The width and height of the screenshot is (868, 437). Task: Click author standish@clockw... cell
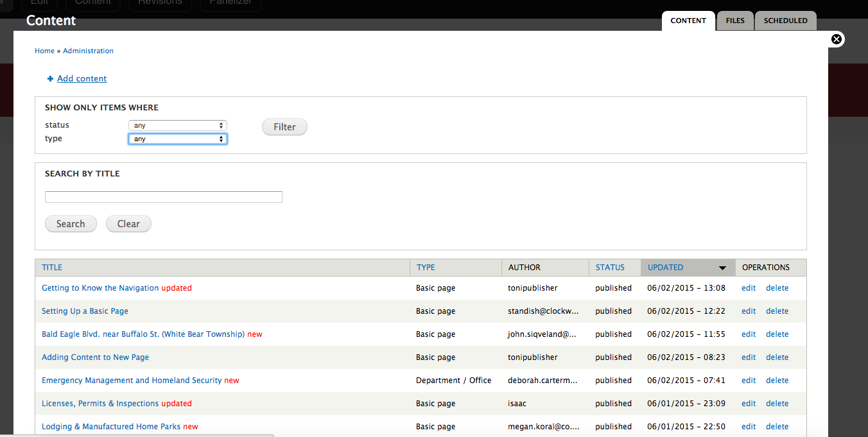pos(543,311)
